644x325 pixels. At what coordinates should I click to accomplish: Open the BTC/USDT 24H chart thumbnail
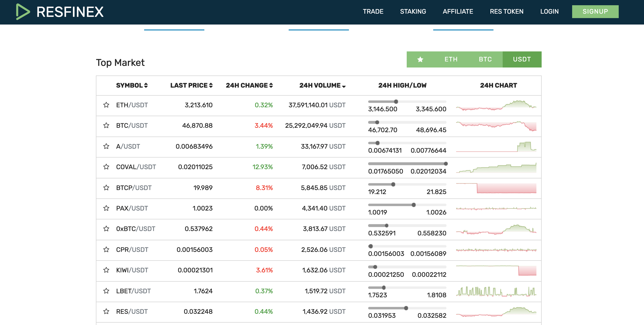(496, 125)
